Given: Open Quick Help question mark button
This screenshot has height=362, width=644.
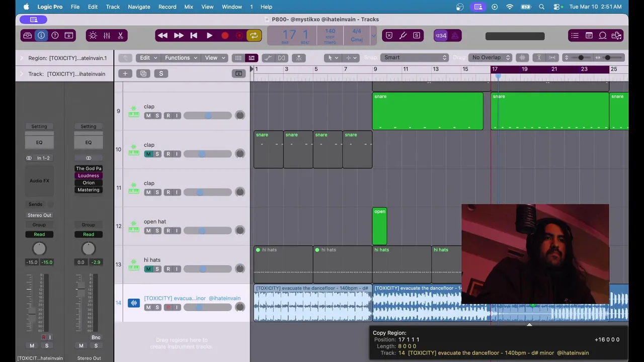Looking at the screenshot, I should pos(55,36).
